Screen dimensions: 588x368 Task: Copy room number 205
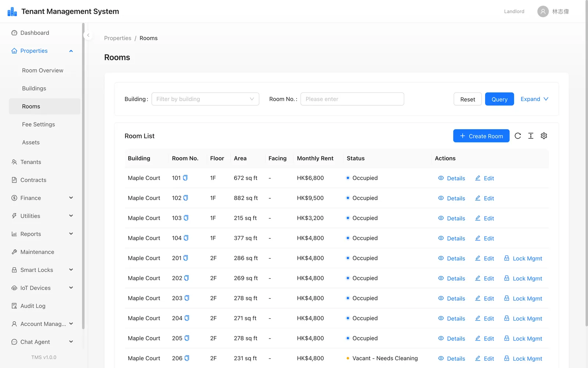point(187,338)
